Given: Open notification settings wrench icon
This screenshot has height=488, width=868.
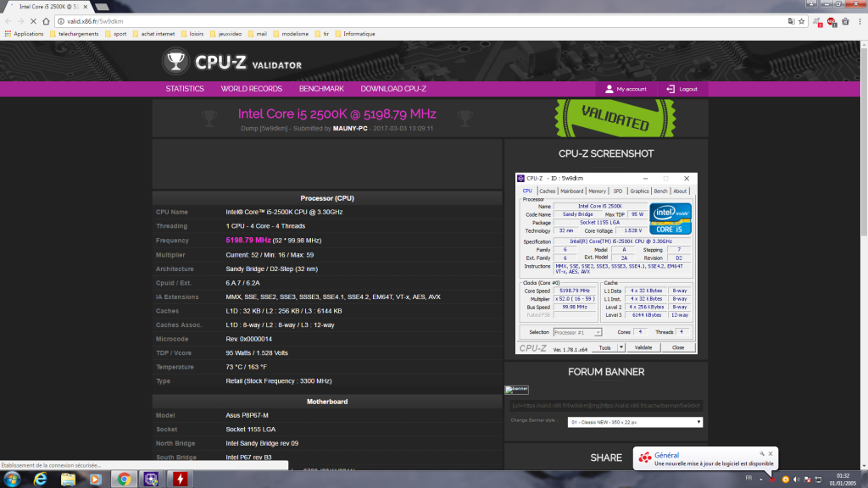Looking at the screenshot, I should click(762, 454).
